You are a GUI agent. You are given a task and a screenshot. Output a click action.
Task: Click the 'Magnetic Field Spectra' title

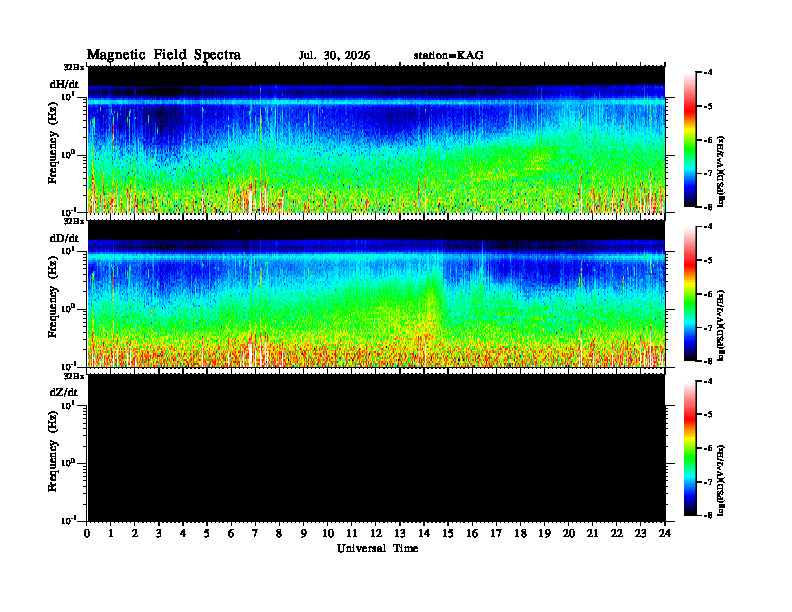pos(164,55)
